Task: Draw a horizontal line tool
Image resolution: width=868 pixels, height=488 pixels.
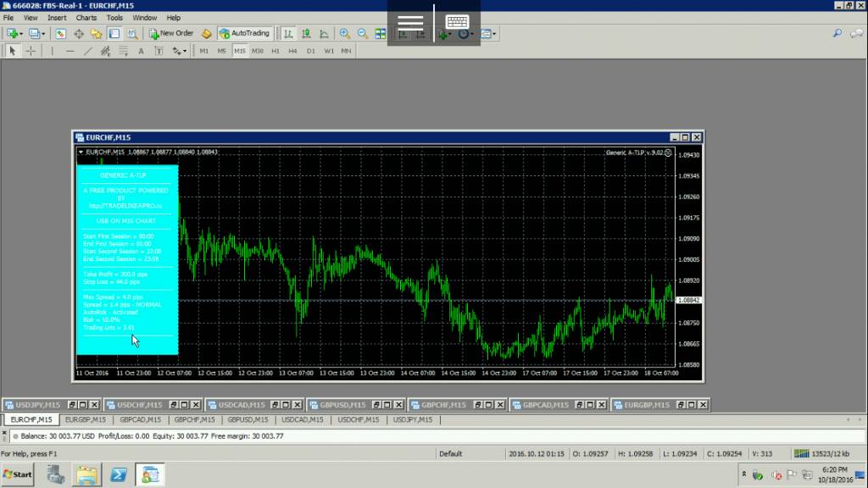Action: coord(70,51)
